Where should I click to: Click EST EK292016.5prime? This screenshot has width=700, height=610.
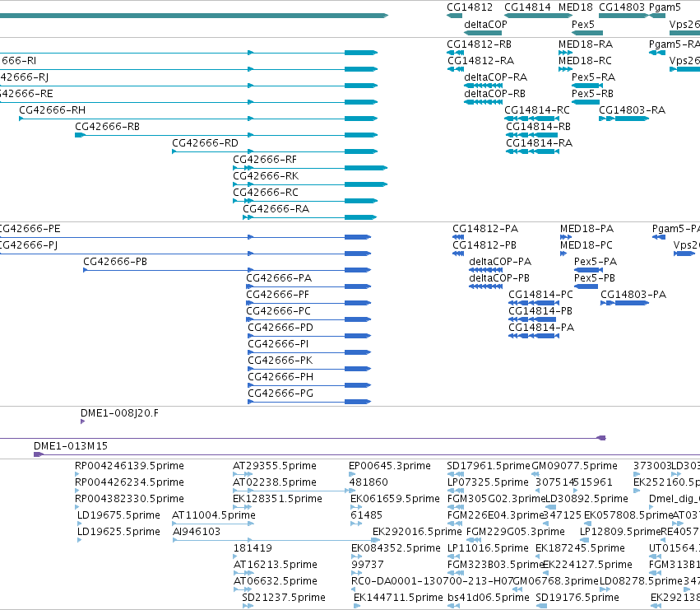click(417, 532)
